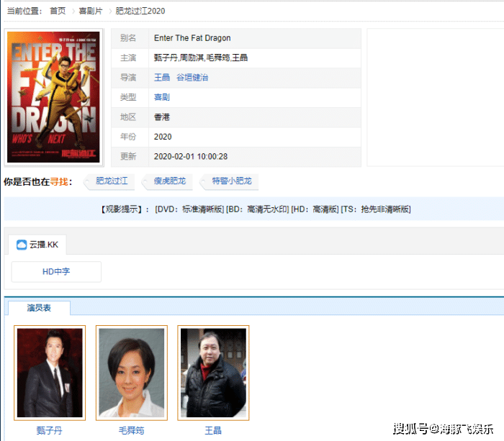The width and height of the screenshot is (504, 441).
Task: Click the 观影提示 notice text
Action: point(256,209)
